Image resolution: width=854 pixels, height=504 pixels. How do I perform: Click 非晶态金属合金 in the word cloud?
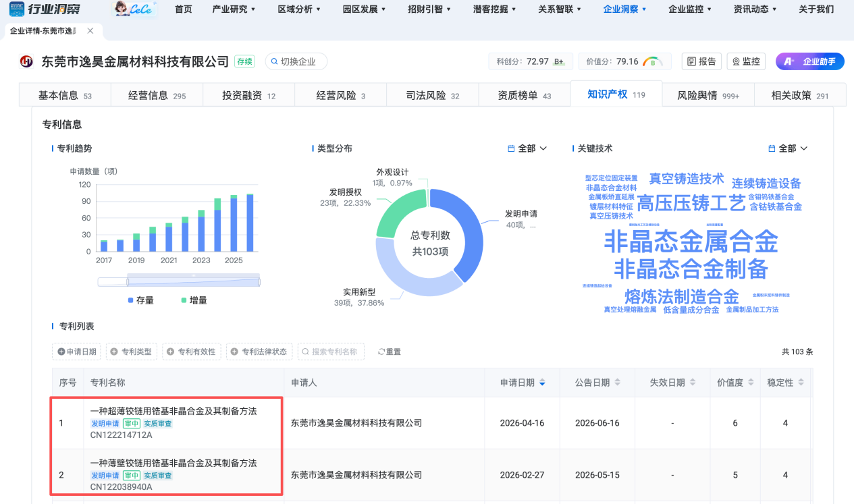691,242
